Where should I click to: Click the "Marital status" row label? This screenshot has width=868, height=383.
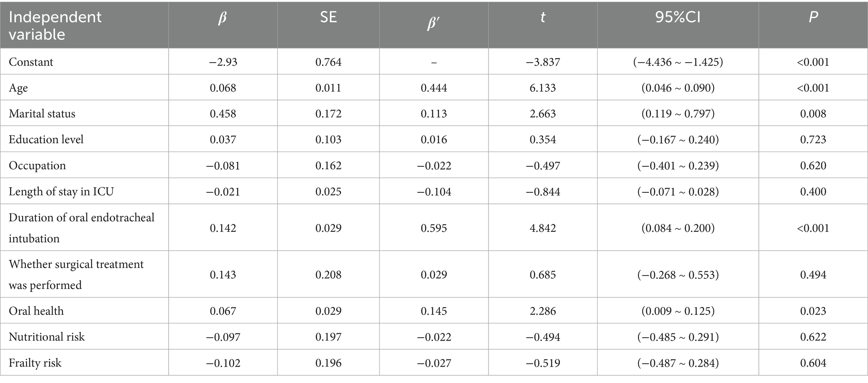[x=42, y=114]
